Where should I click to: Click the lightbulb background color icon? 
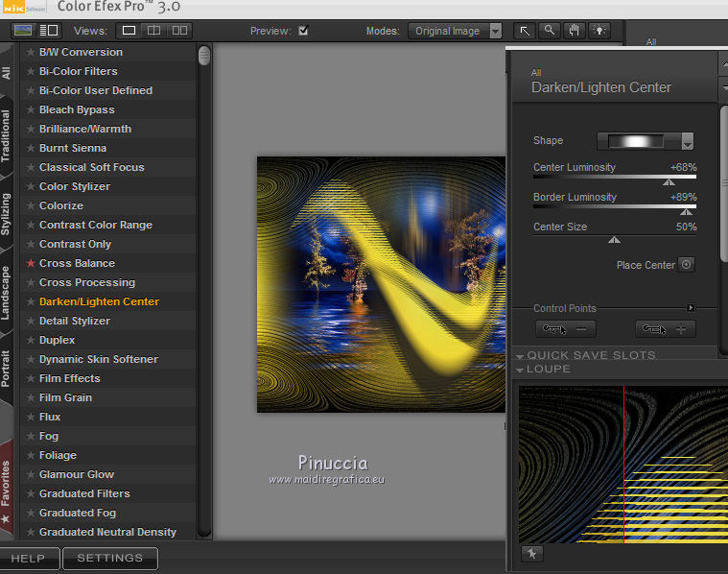599,31
